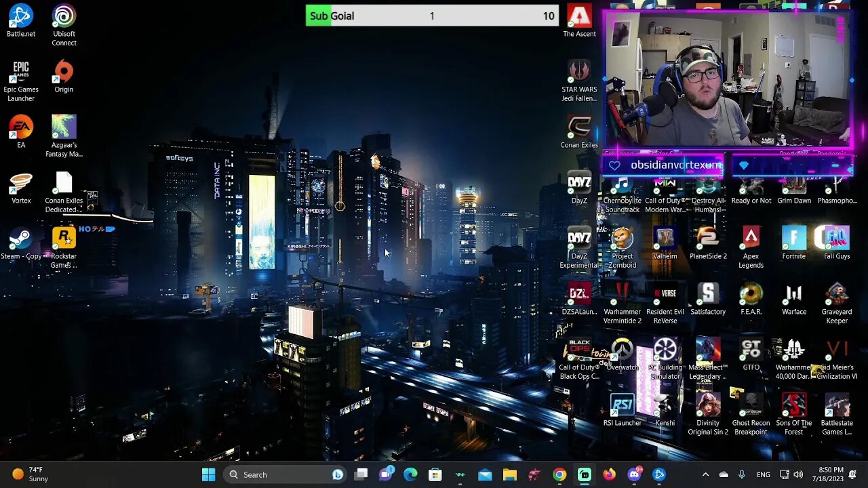Select the Battlestate Games Launcher shortcut
Screen dimensions: 868x488
[x=837, y=415]
